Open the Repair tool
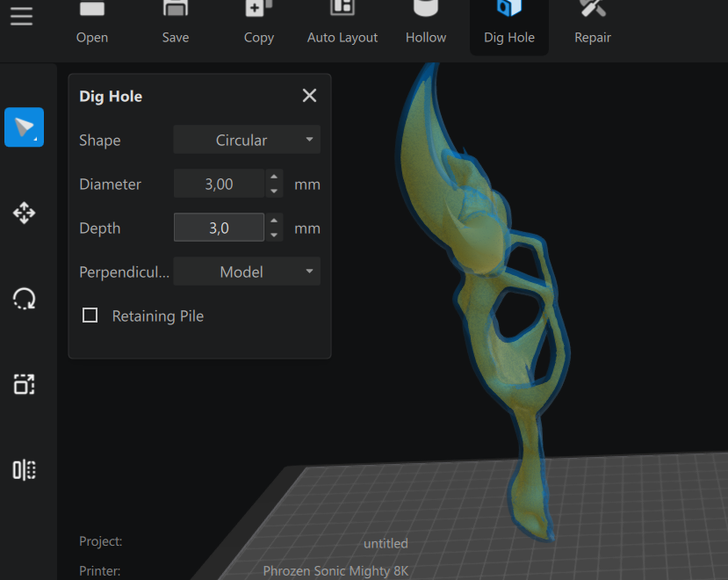This screenshot has height=580, width=728. pos(593,23)
